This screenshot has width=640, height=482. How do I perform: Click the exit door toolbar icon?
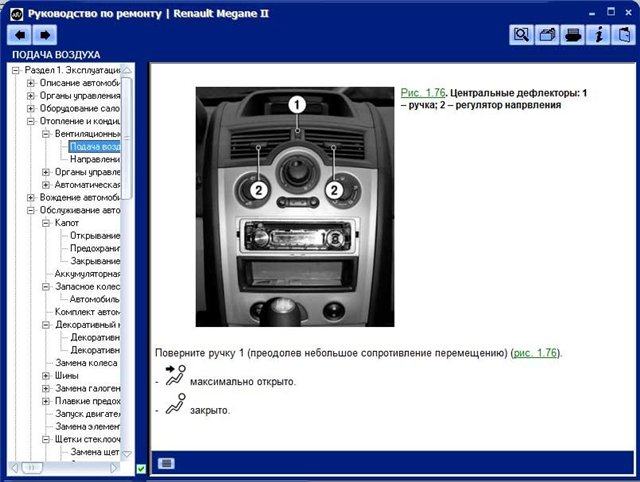pos(623,35)
